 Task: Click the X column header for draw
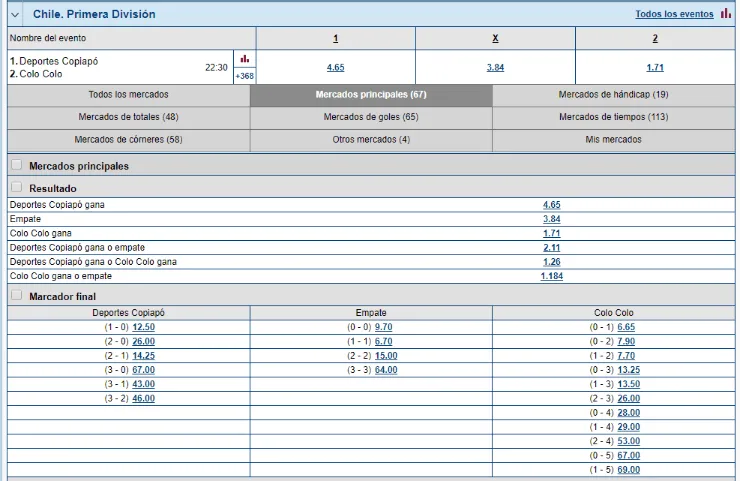click(x=495, y=39)
